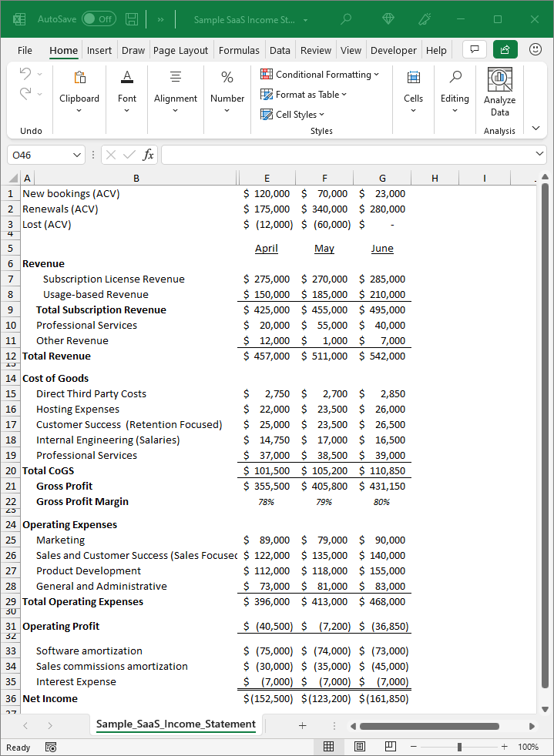Viewport: 554px width, 756px height.
Task: Select the Sample_SaaS_Income_Statement sheet tab
Action: 176,724
